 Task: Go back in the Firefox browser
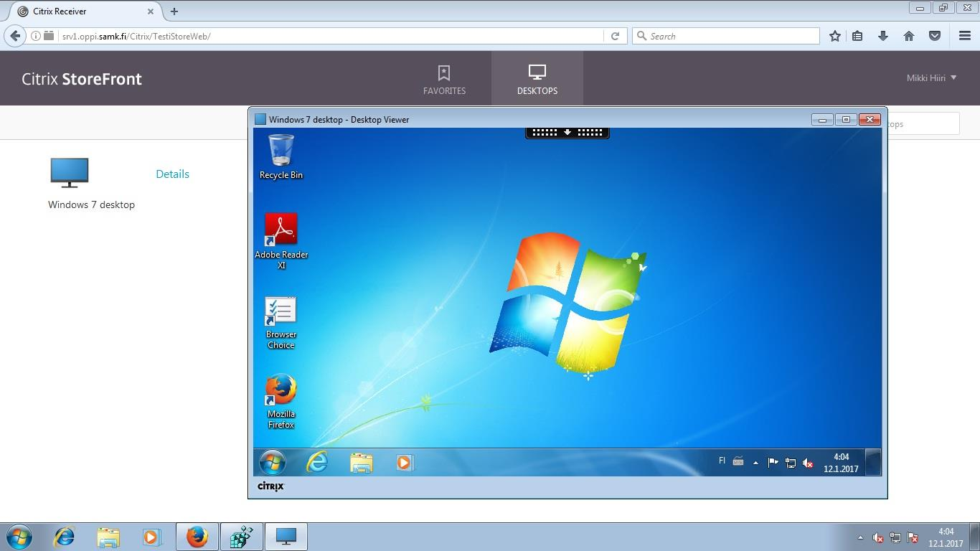(x=16, y=36)
